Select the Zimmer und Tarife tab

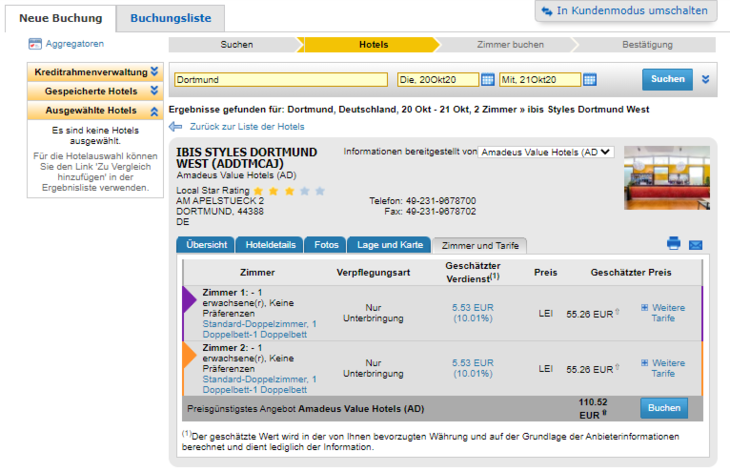point(480,245)
